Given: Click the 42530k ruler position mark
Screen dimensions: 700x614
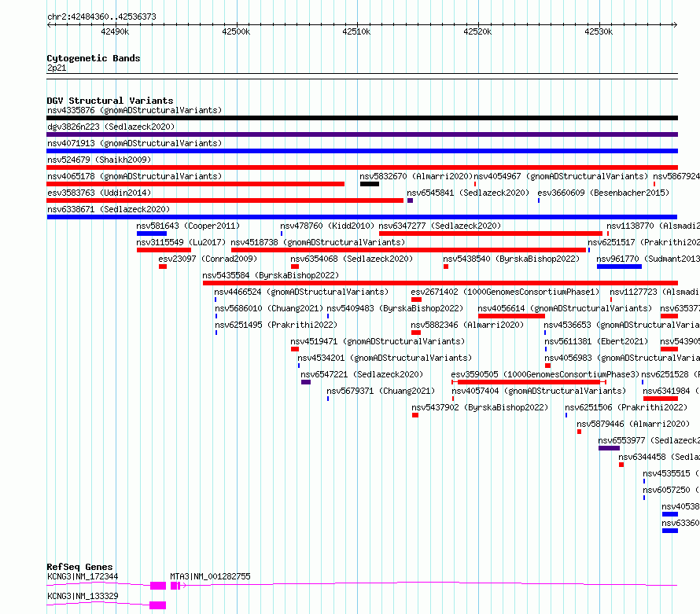Looking at the screenshot, I should click(599, 31).
